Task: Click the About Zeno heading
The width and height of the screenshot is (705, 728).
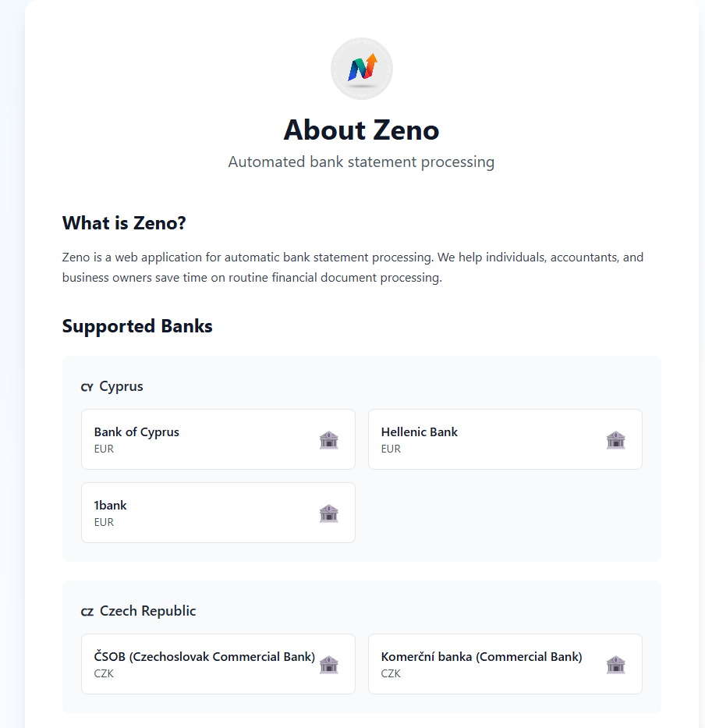Action: click(x=361, y=130)
